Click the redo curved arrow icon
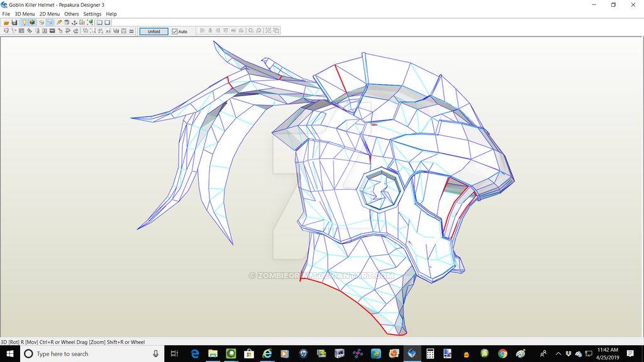 pyautogui.click(x=75, y=31)
